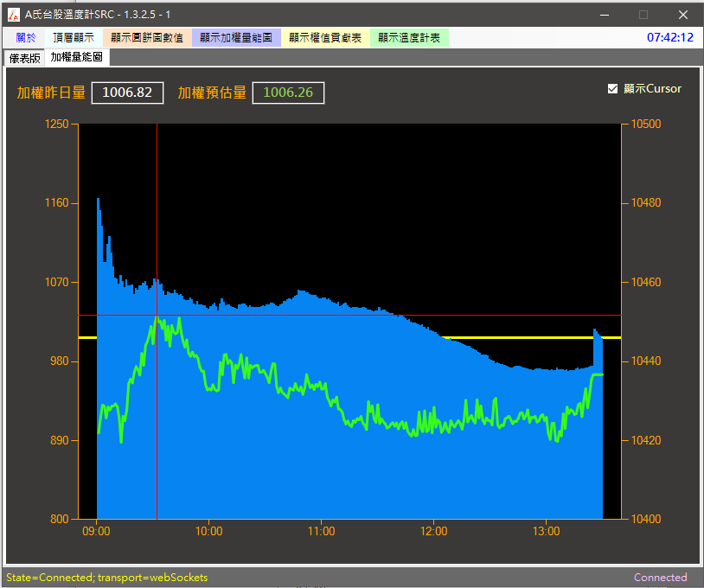
Task: Click the 顯示權值貢獻表 button
Action: pos(325,38)
